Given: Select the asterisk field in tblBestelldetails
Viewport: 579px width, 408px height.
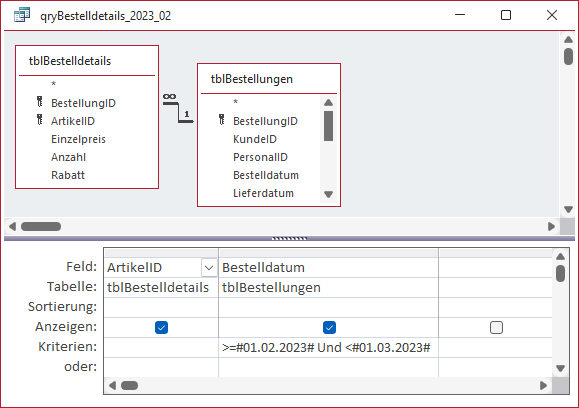Looking at the screenshot, I should (x=54, y=84).
